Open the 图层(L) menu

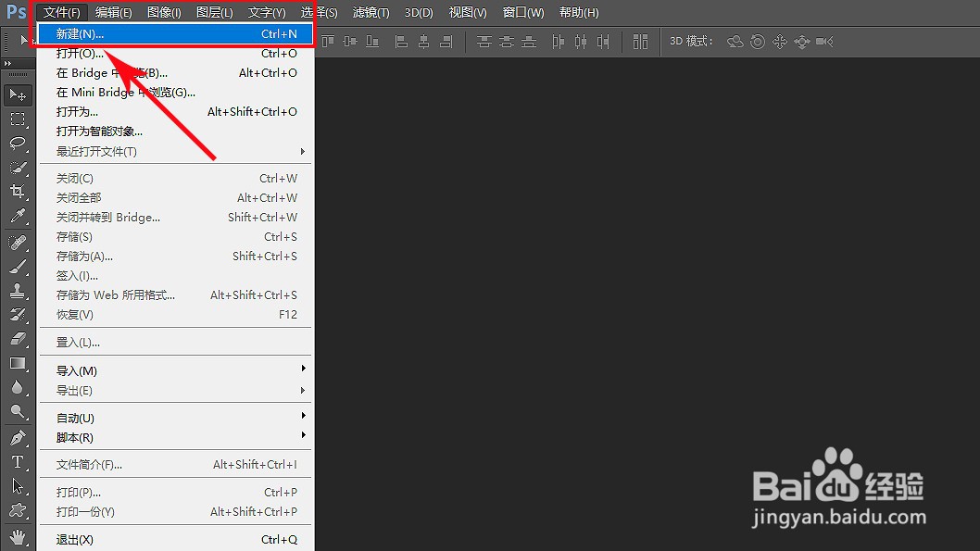[214, 12]
